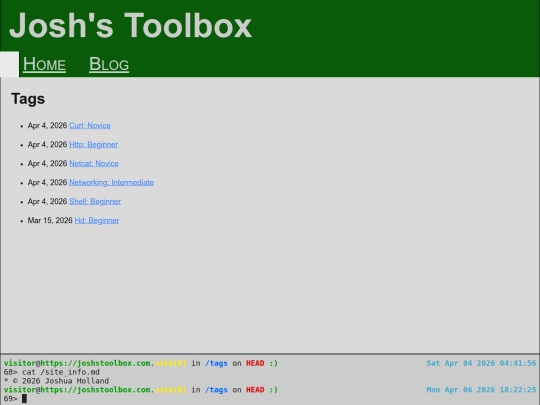Open the Shell: Beginner tag link
Viewport: 540px width, 405px height.
(95, 201)
